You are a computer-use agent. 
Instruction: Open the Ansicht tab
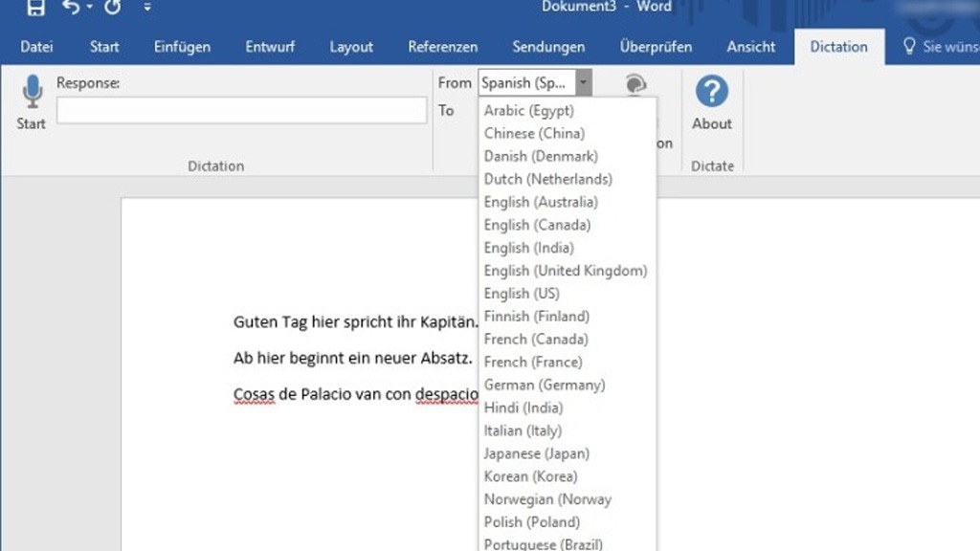(750, 47)
